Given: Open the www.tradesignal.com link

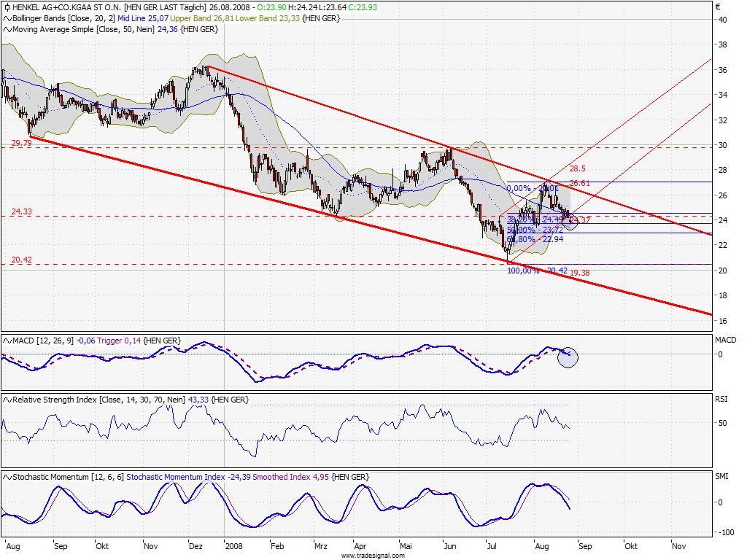Looking at the screenshot, I should coord(373,556).
